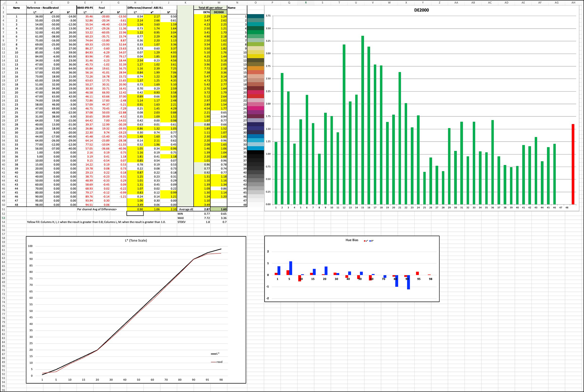Screen dimensions: 584x392
Task: Select the 'L*' legend entry in Tone Scale chart
Action: pos(215,353)
